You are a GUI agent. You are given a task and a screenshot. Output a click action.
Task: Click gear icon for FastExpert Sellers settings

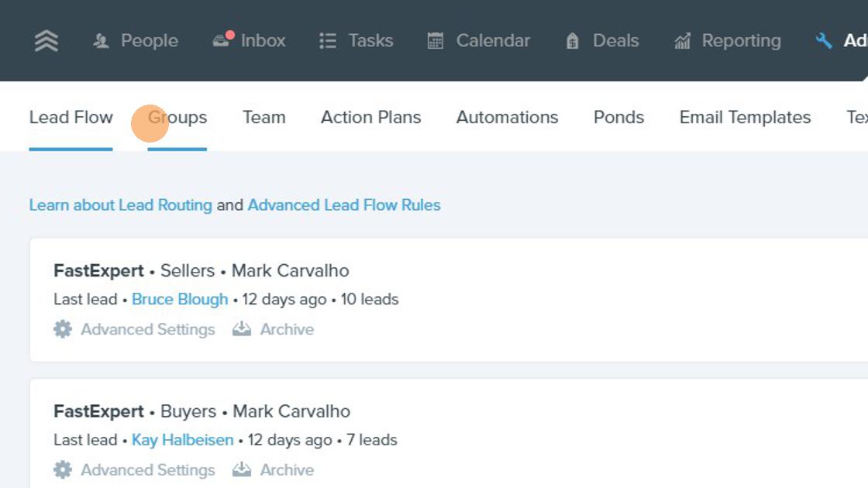tap(63, 329)
